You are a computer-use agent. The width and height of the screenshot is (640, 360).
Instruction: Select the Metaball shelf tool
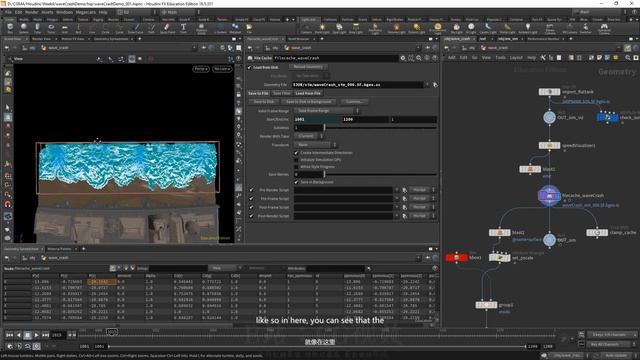(235, 28)
